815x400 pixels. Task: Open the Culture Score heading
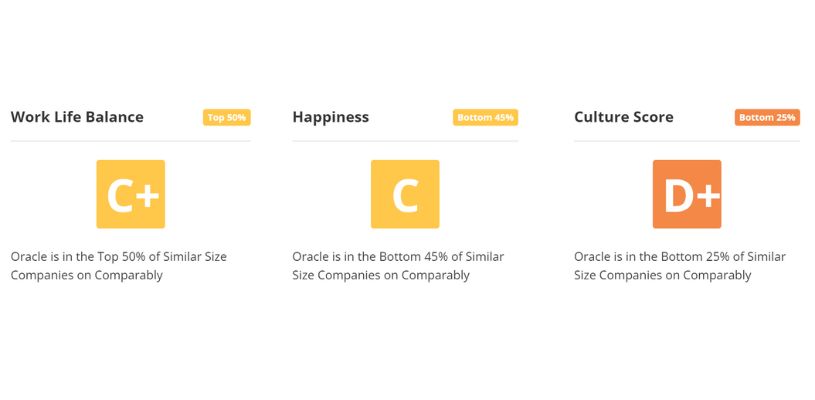624,117
